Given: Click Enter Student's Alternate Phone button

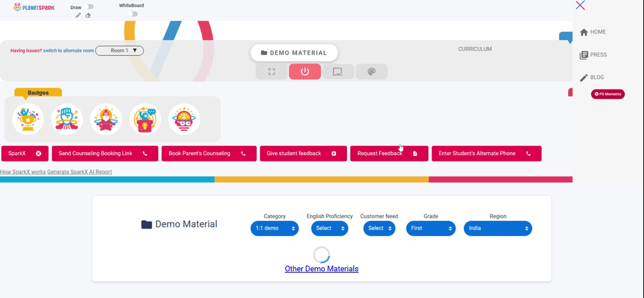Looking at the screenshot, I should click(x=487, y=154).
